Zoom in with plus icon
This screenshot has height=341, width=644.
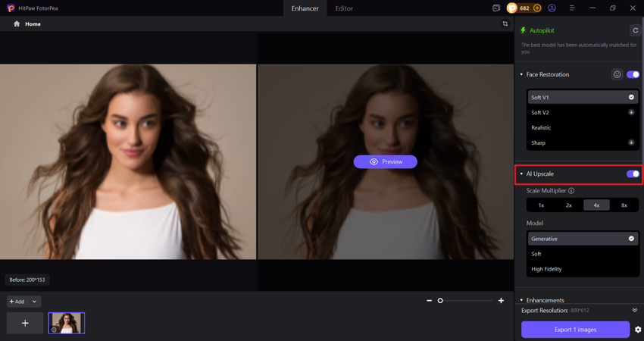pos(501,301)
